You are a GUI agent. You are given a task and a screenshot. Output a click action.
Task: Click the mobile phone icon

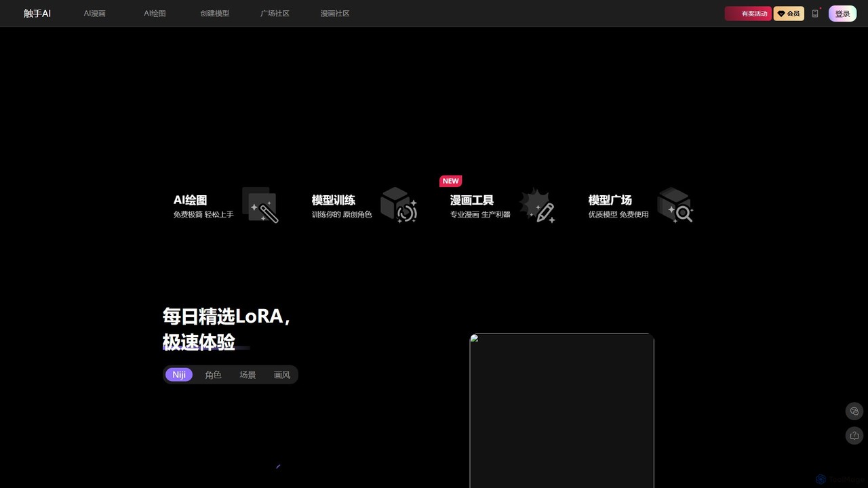[815, 14]
